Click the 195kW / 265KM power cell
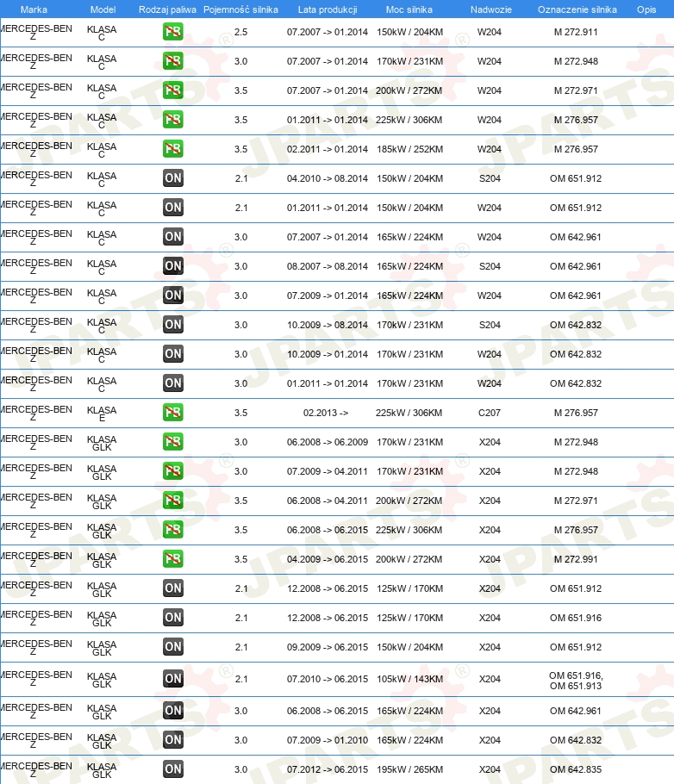674x784 pixels. click(x=409, y=769)
